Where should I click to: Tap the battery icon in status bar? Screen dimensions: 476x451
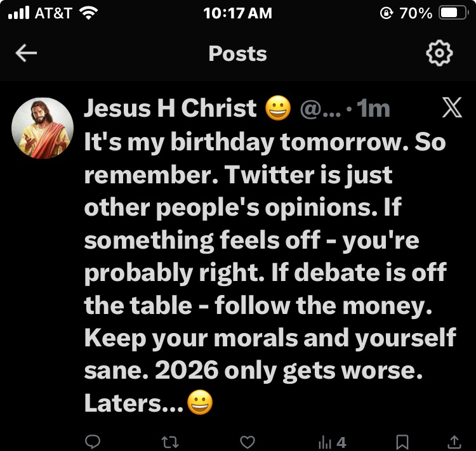[453, 13]
